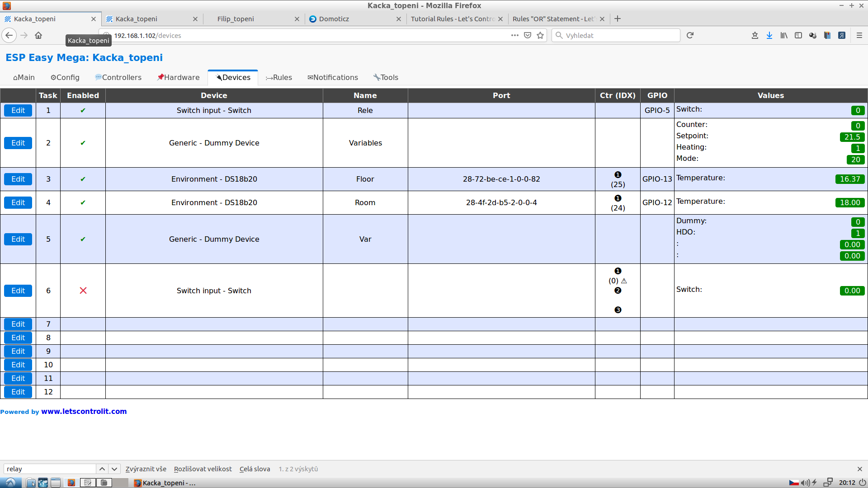Toggle enabled checkmark for Task 1

tap(83, 110)
